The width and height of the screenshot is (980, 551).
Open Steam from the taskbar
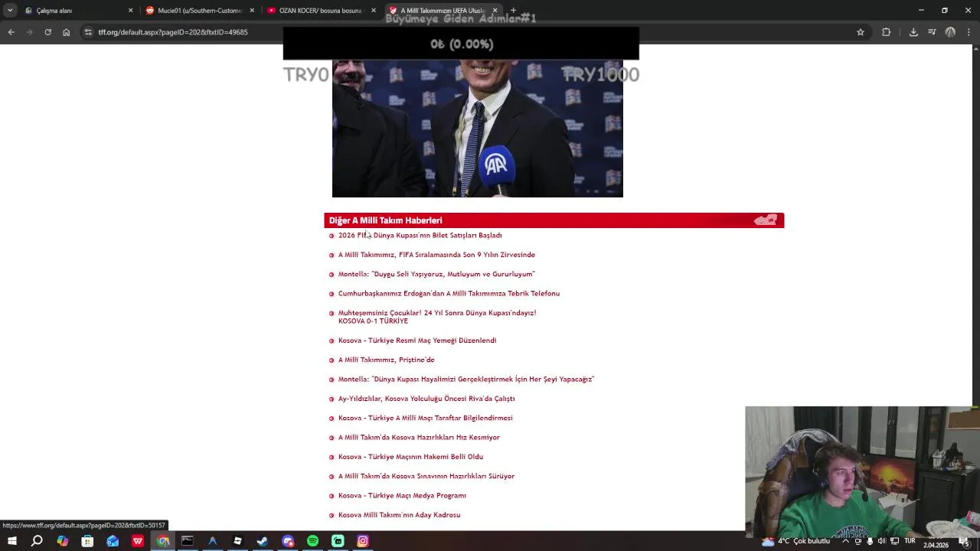(x=263, y=541)
